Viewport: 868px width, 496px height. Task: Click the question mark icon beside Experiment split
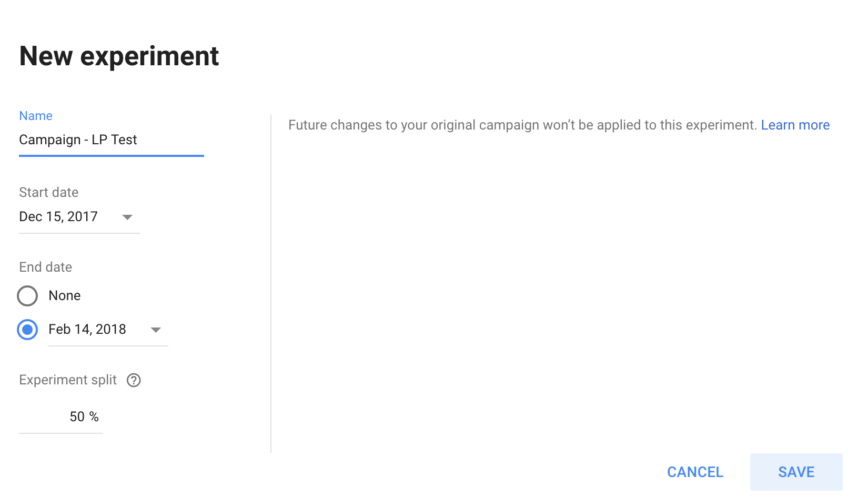click(133, 380)
